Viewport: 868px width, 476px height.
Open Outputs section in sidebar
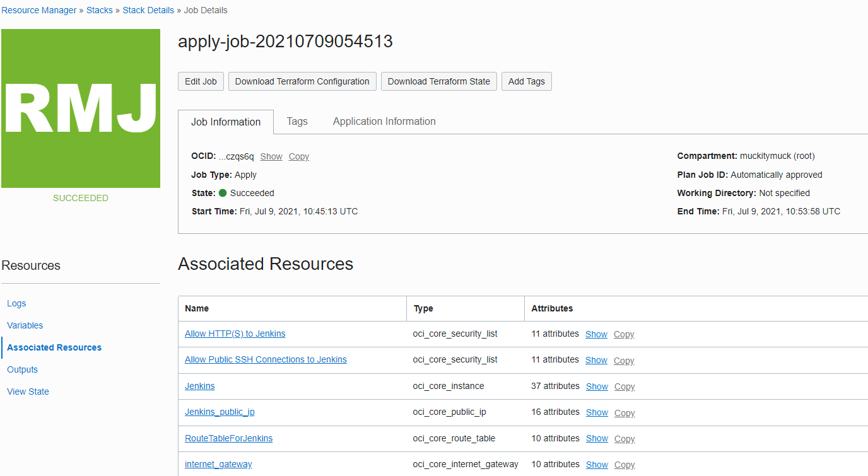23,369
